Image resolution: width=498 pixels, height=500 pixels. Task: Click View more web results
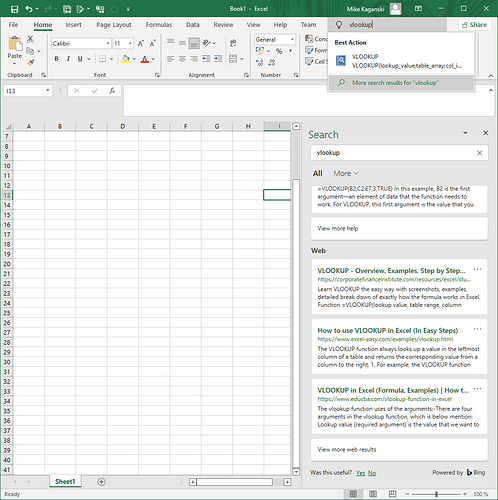[x=347, y=449]
